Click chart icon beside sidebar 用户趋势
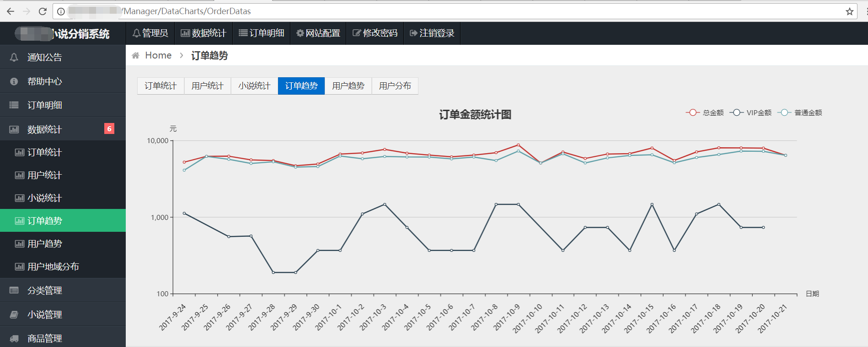The width and height of the screenshot is (868, 347). (20, 244)
